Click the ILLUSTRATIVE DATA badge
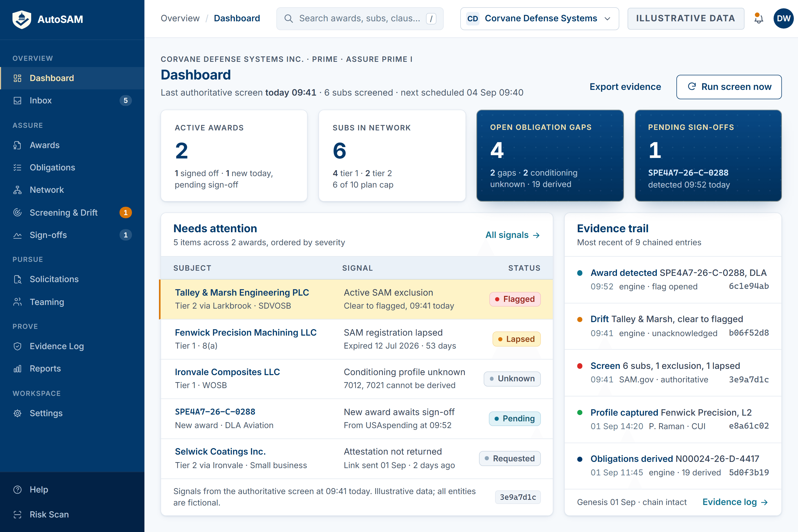This screenshot has width=798, height=532. click(x=686, y=19)
